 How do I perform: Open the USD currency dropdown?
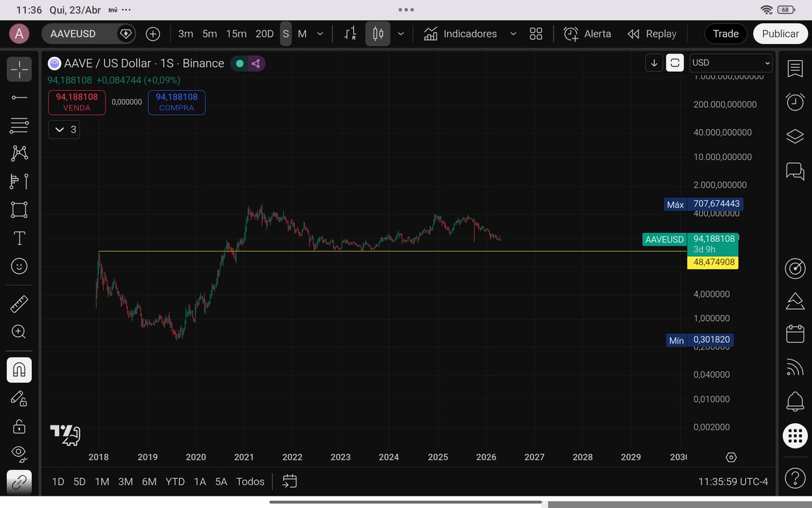tap(731, 63)
